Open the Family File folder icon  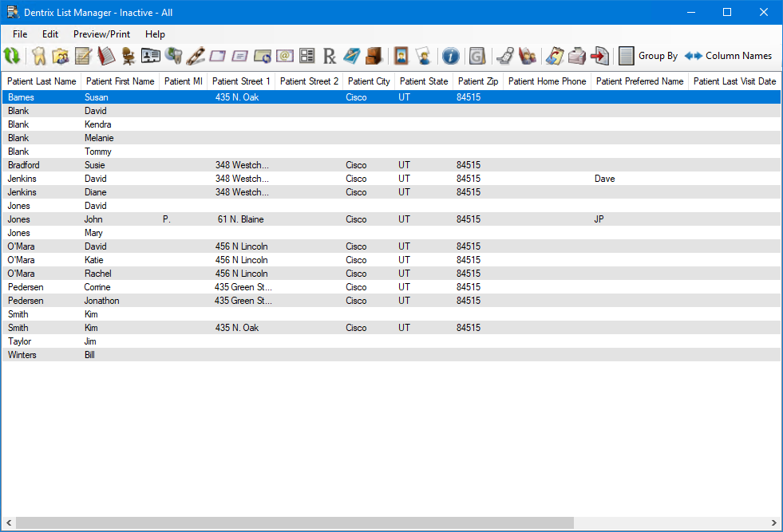60,56
